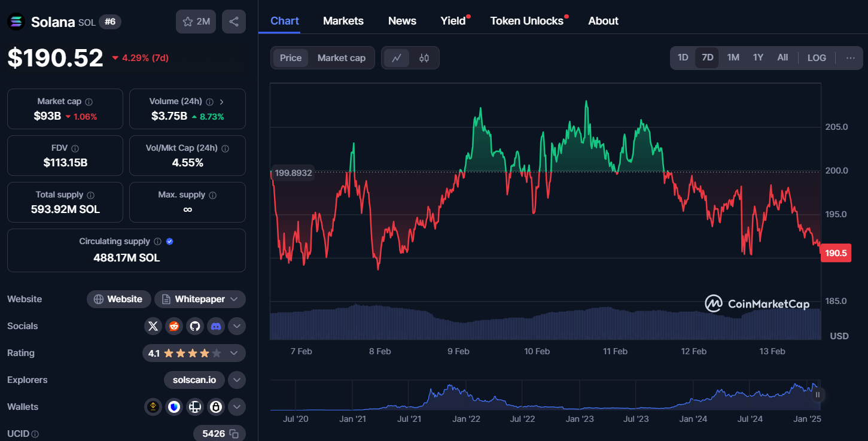This screenshot has width=868, height=441.
Task: Open the UCID info icon
Action: pos(35,434)
